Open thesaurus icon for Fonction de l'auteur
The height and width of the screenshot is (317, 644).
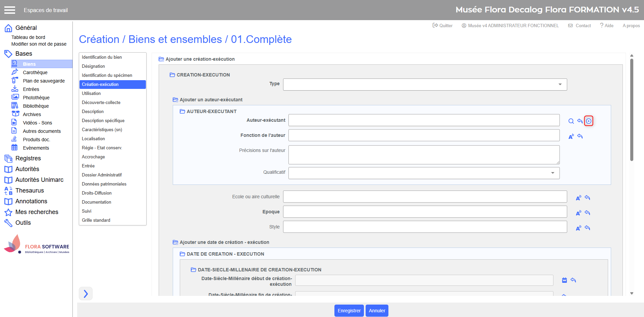[x=571, y=136]
